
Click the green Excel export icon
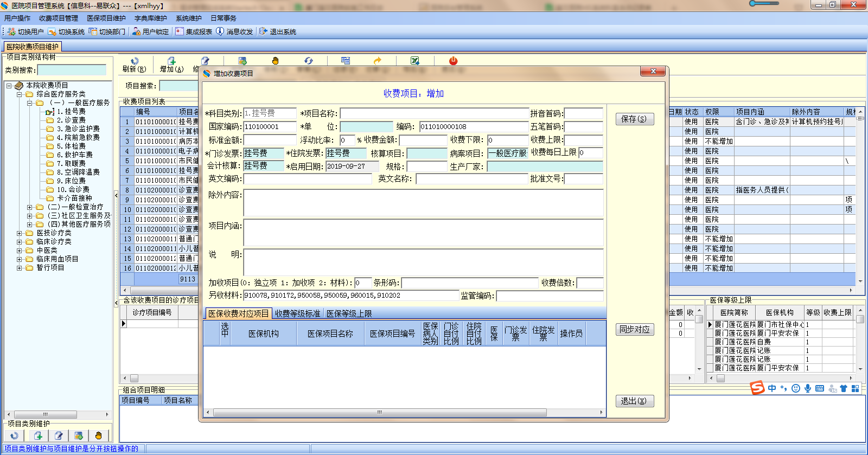coord(415,61)
